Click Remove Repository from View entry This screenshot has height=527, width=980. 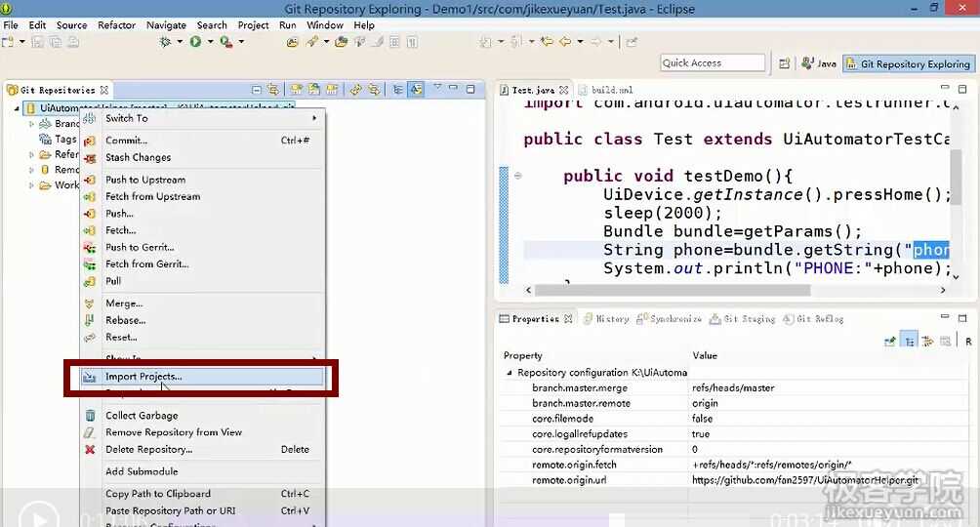pyautogui.click(x=202, y=432)
